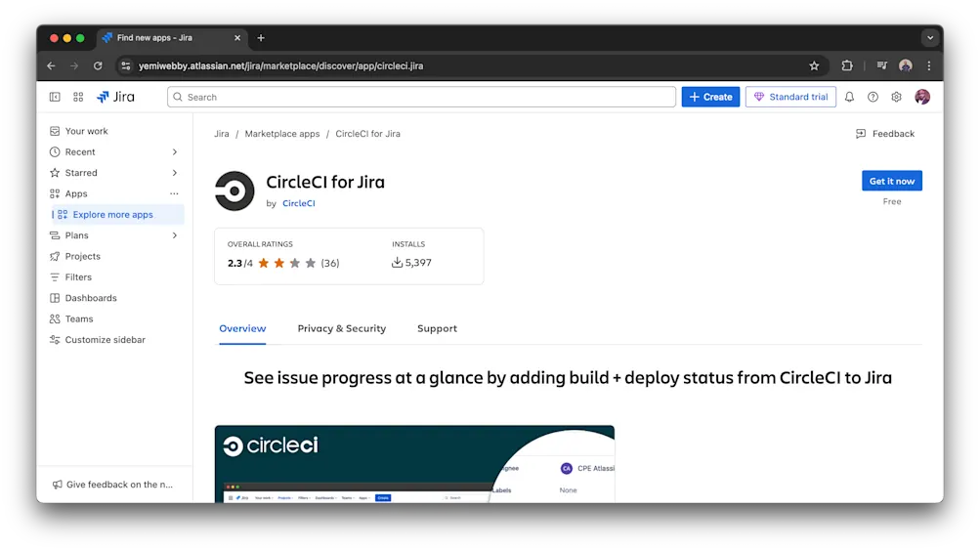Click the 5,397 installs value
The height and width of the screenshot is (551, 980).
[418, 263]
